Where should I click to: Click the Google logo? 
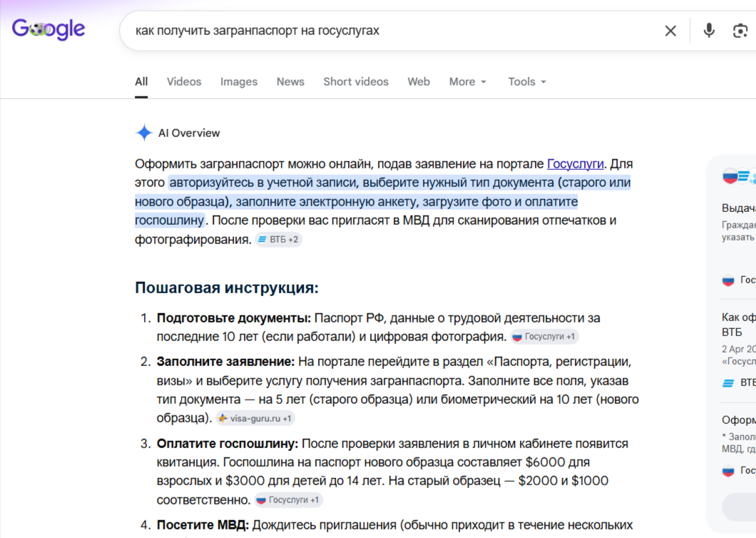(x=48, y=29)
